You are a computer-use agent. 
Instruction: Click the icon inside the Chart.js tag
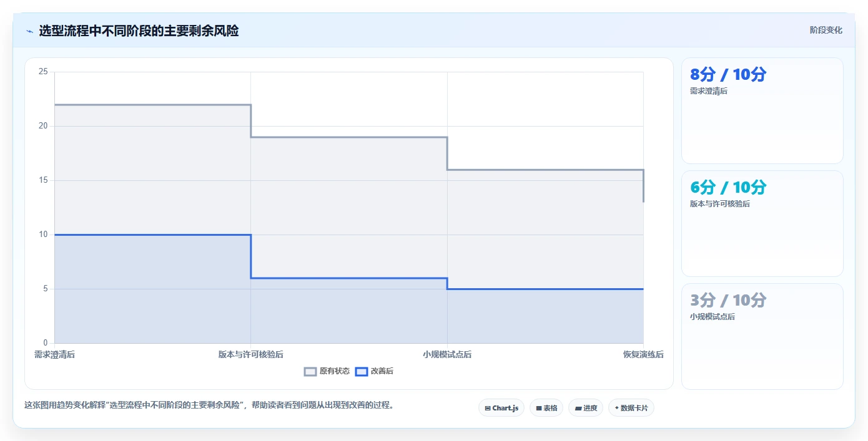click(488, 409)
